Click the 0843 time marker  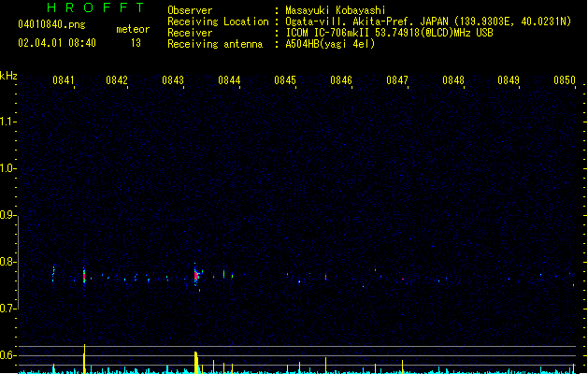point(173,80)
